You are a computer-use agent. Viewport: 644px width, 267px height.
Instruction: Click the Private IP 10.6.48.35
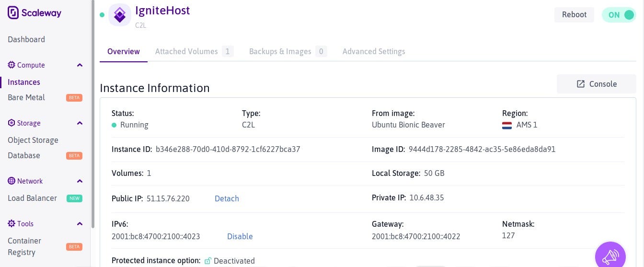pyautogui.click(x=426, y=197)
